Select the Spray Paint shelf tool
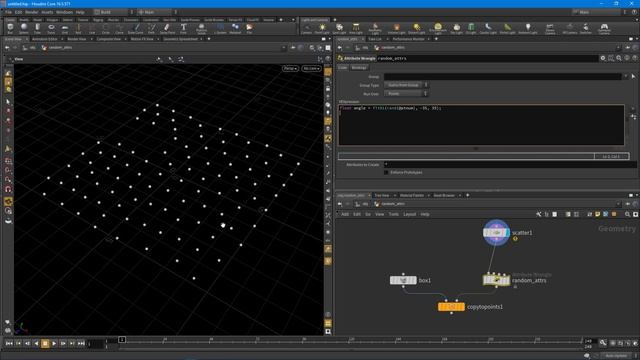640x360 pixels. point(167,29)
